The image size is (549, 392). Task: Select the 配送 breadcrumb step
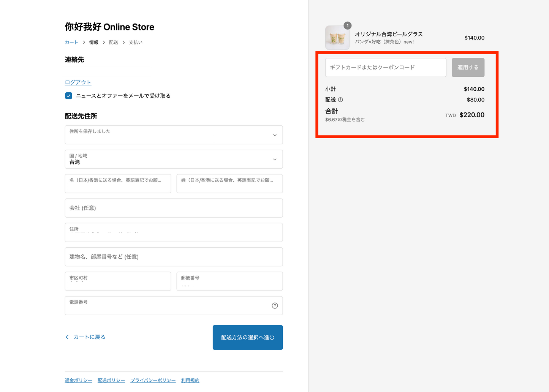pos(114,43)
